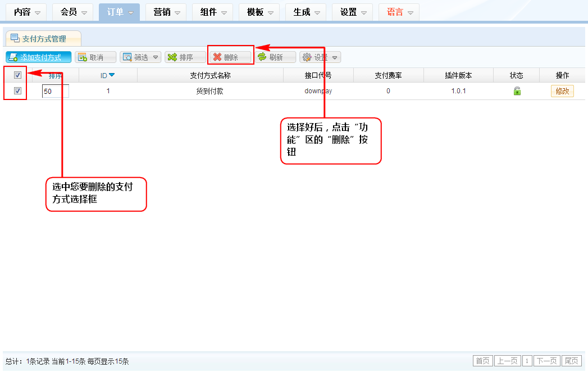Screen dimensions: 588x372
Task: Go to 下一页 next page
Action: (x=546, y=361)
